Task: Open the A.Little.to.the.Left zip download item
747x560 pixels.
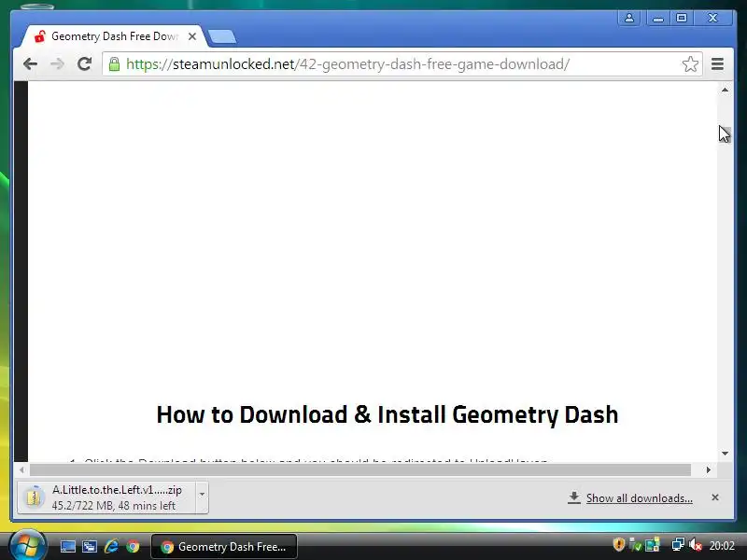Action: tap(106, 497)
